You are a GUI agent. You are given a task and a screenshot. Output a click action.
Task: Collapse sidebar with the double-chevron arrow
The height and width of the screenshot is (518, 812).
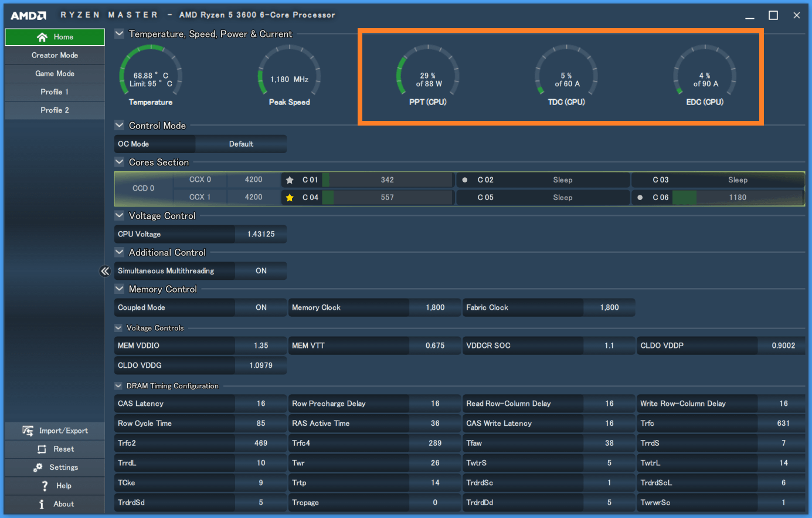pos(105,270)
